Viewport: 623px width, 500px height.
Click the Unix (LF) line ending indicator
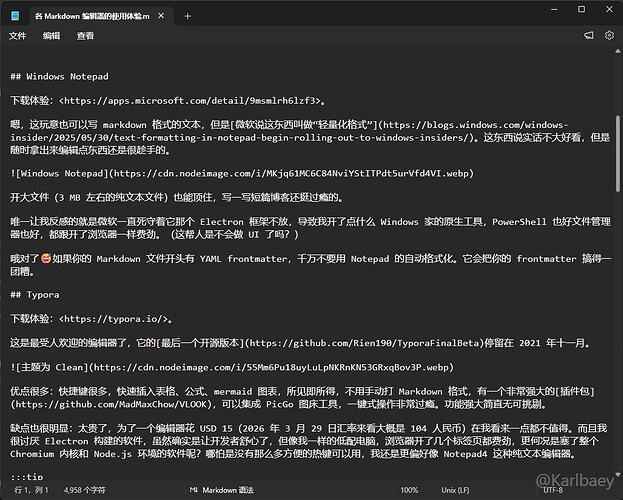click(455, 490)
